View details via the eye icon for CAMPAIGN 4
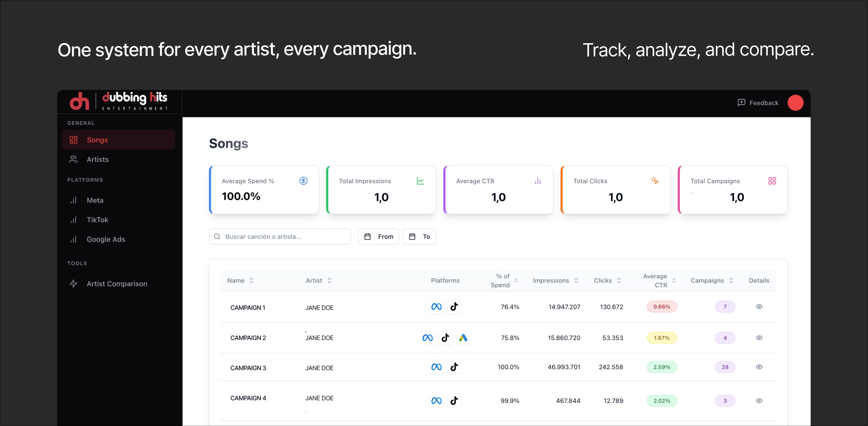This screenshot has width=868, height=426. tap(759, 401)
